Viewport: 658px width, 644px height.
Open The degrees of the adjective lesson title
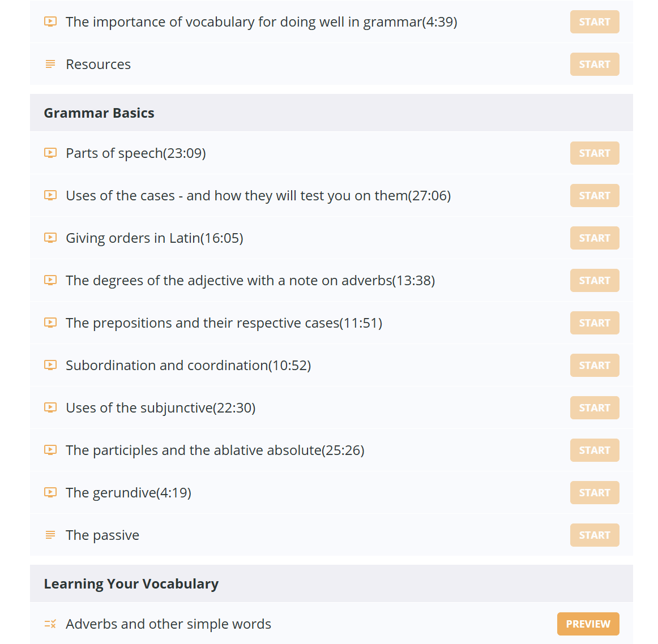click(250, 281)
